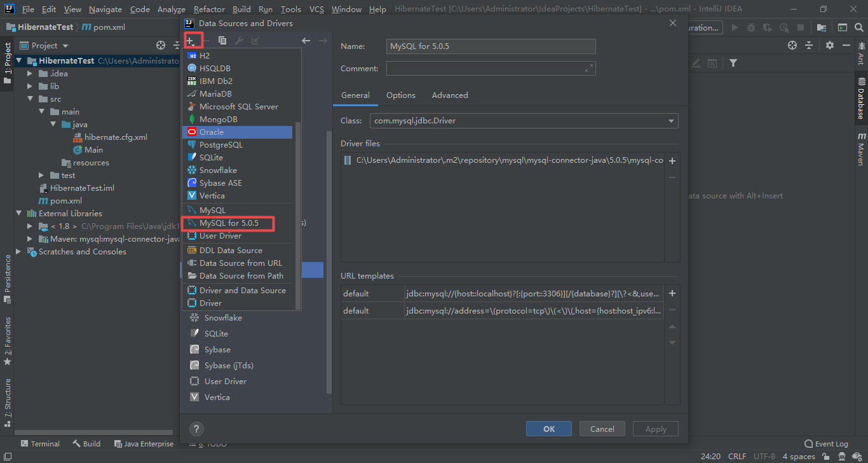Open the Refactor menu
This screenshot has height=463, width=868.
point(208,9)
